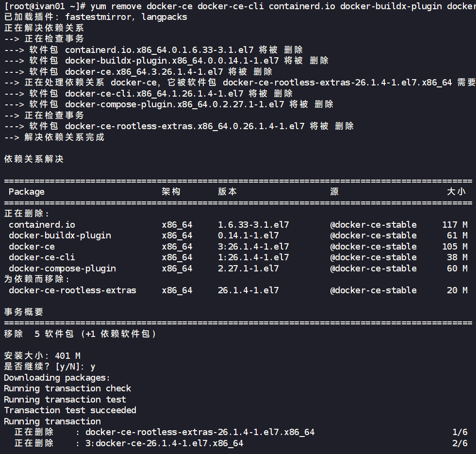Click the "Package" column header
The width and height of the screenshot is (476, 454).
coord(26,192)
